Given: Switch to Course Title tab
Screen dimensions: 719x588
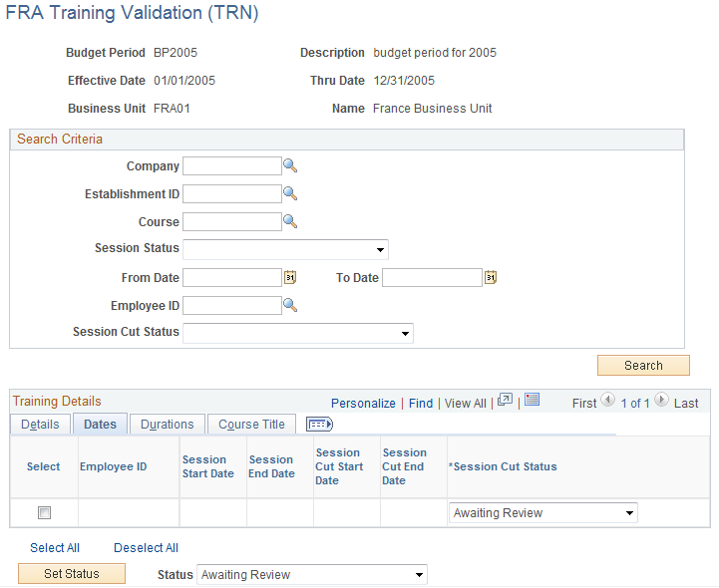Looking at the screenshot, I should click(251, 425).
